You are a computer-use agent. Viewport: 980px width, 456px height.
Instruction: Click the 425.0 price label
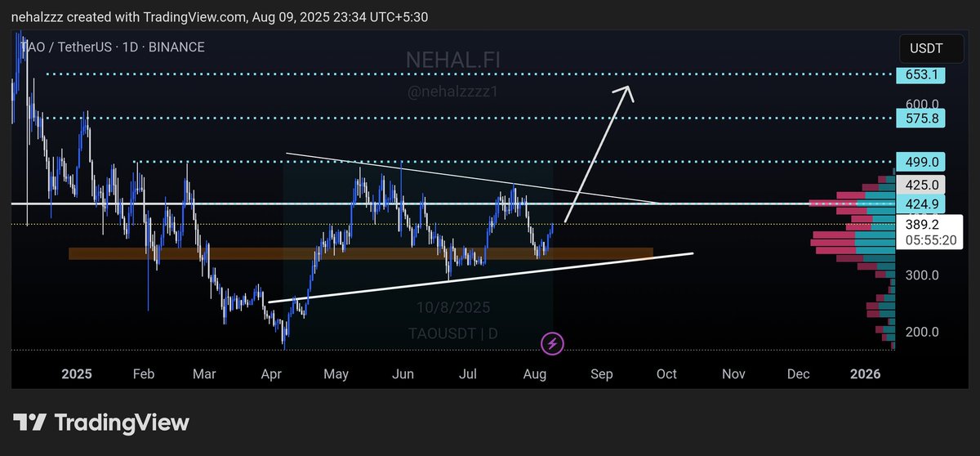[x=920, y=185]
